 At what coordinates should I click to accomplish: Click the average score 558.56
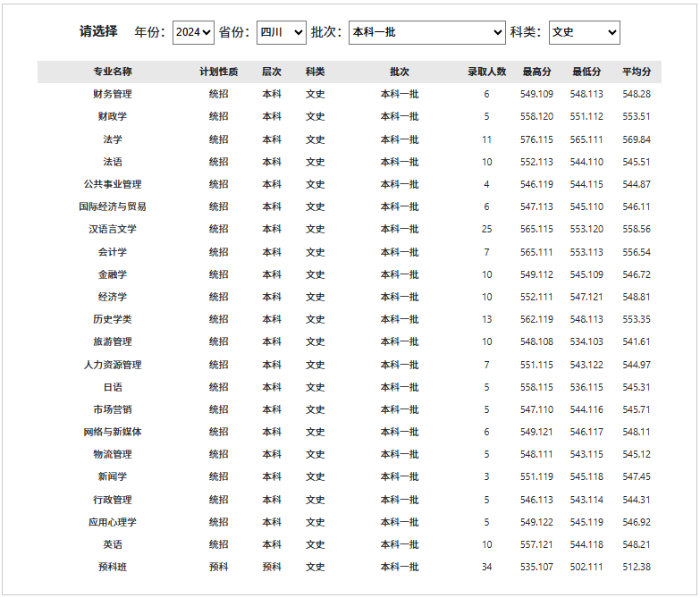pos(637,230)
